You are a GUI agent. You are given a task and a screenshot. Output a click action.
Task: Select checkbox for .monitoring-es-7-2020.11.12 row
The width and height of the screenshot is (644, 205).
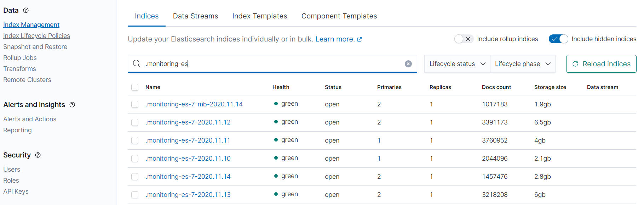135,122
